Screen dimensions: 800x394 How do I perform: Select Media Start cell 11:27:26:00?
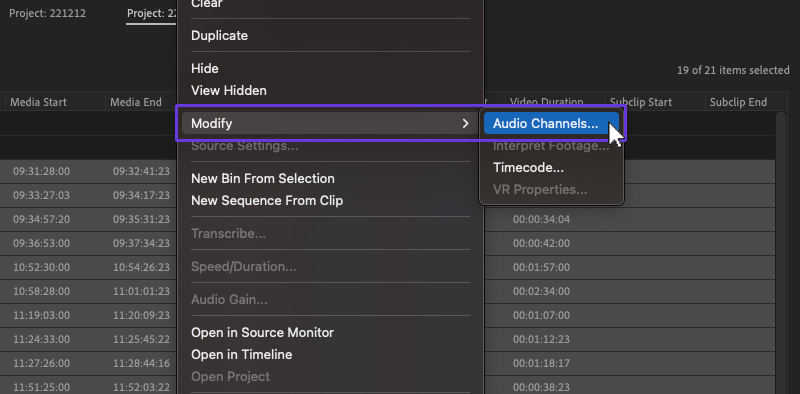click(41, 363)
